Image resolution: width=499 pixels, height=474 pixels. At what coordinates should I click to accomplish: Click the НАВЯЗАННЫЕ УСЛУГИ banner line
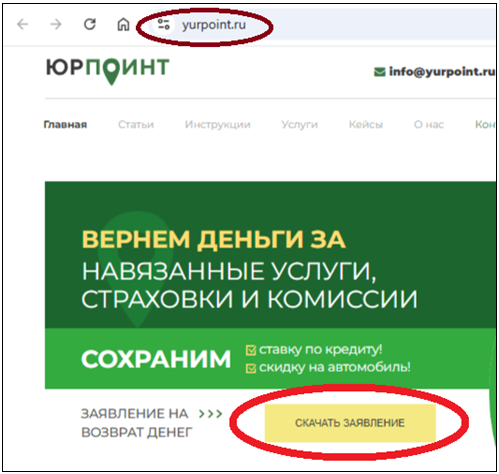click(x=229, y=271)
